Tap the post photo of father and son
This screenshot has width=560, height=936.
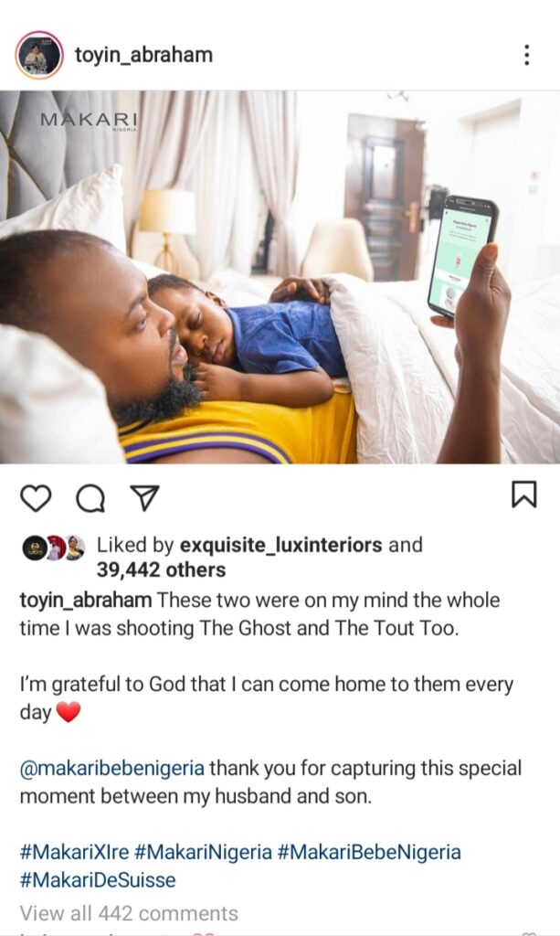coord(280,277)
